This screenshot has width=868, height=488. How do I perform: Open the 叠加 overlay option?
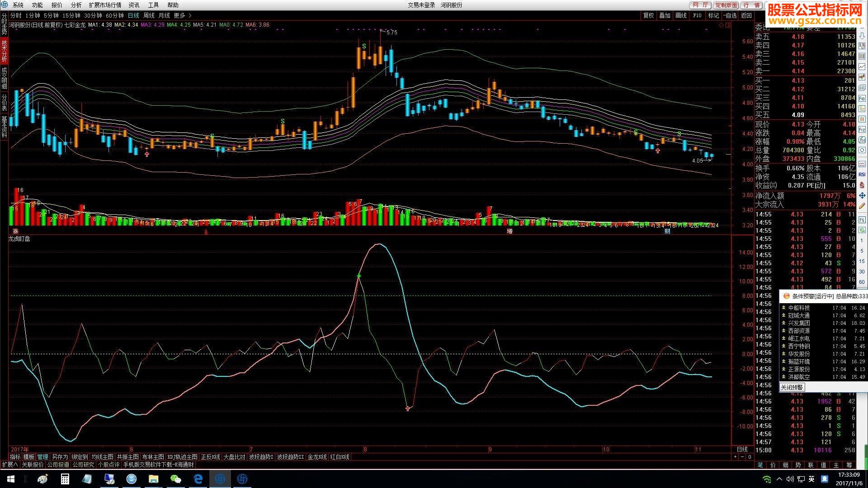665,15
